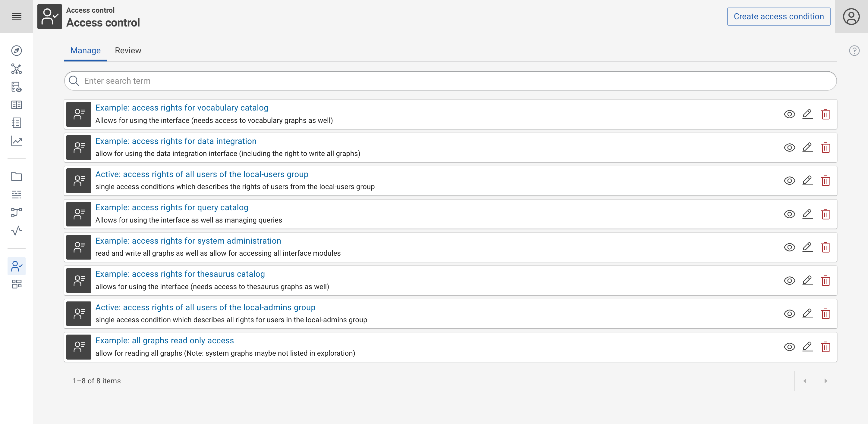The image size is (868, 424).
Task: Edit the vocabulary catalog access condition
Action: [807, 114]
